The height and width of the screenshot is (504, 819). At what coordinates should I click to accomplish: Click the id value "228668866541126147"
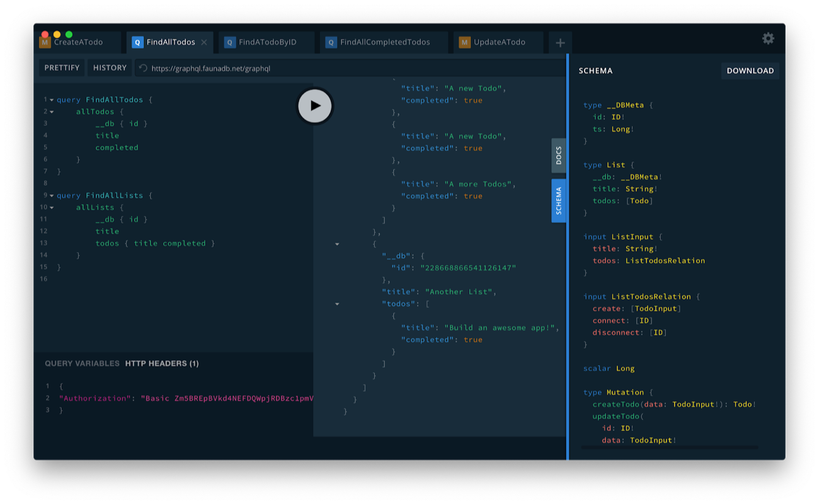[x=468, y=268]
